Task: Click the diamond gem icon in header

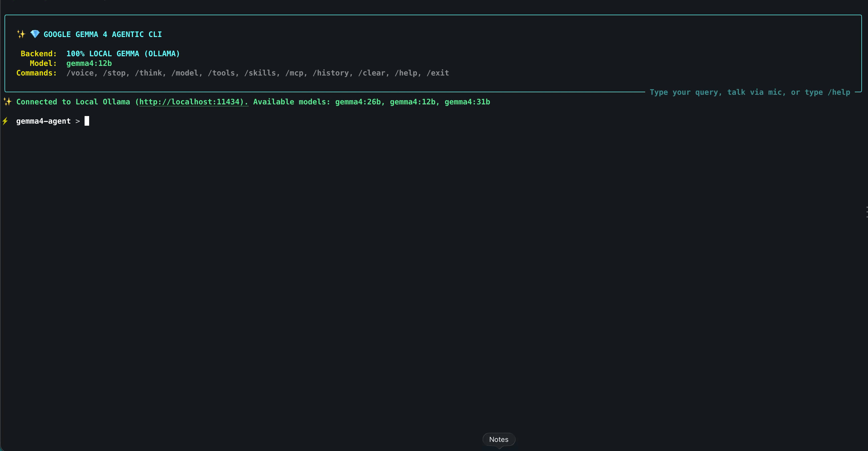Action: pyautogui.click(x=35, y=34)
